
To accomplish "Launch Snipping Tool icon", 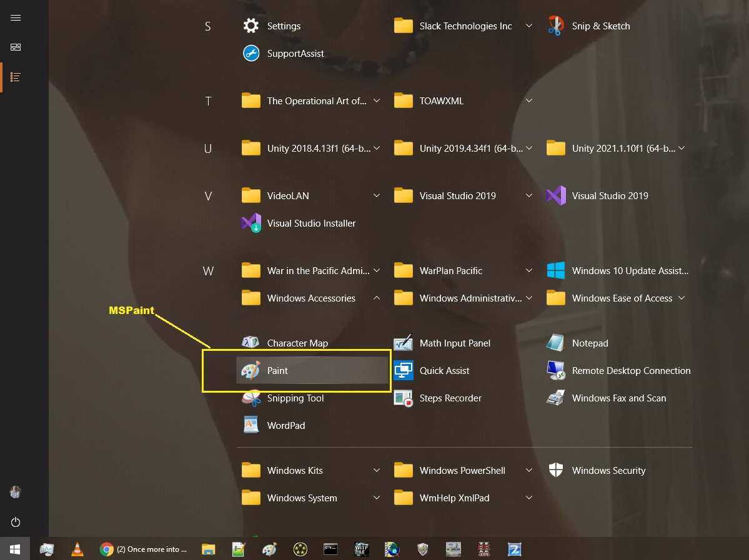I will point(250,398).
